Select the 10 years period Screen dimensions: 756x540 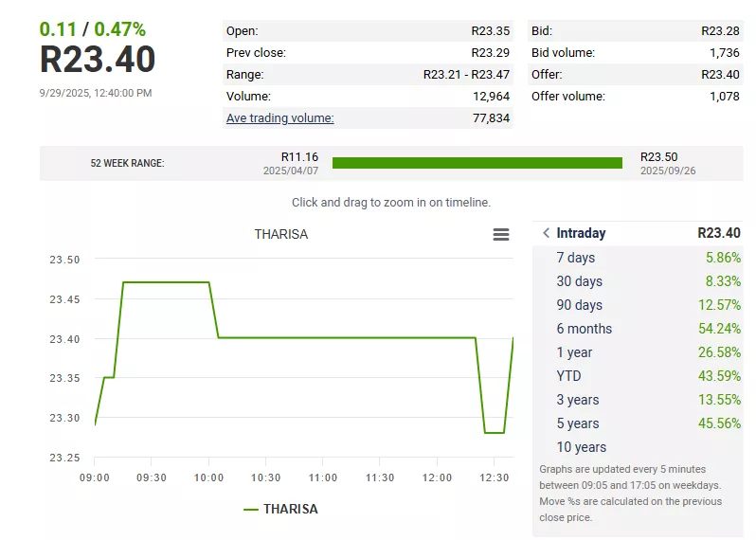pos(638,447)
